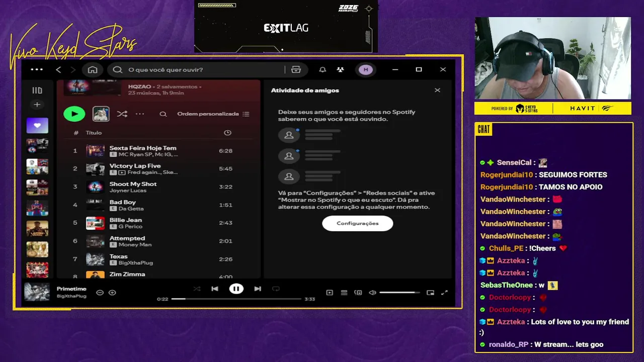644x362 pixels.
Task: Go forward with the right arrow
Action: 73,69
